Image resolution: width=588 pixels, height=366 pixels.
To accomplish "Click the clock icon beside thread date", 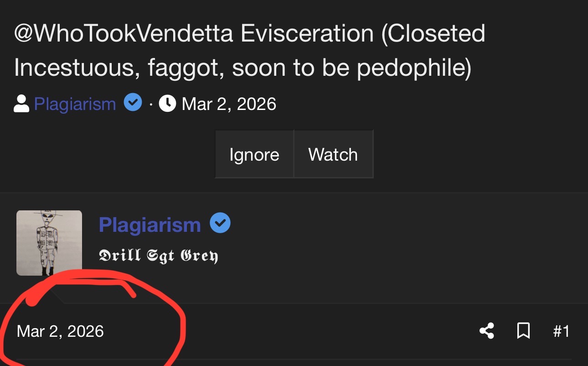I will (167, 104).
